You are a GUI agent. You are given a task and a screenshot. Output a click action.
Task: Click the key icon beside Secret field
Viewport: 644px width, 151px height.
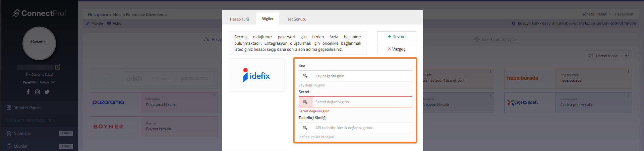305,102
